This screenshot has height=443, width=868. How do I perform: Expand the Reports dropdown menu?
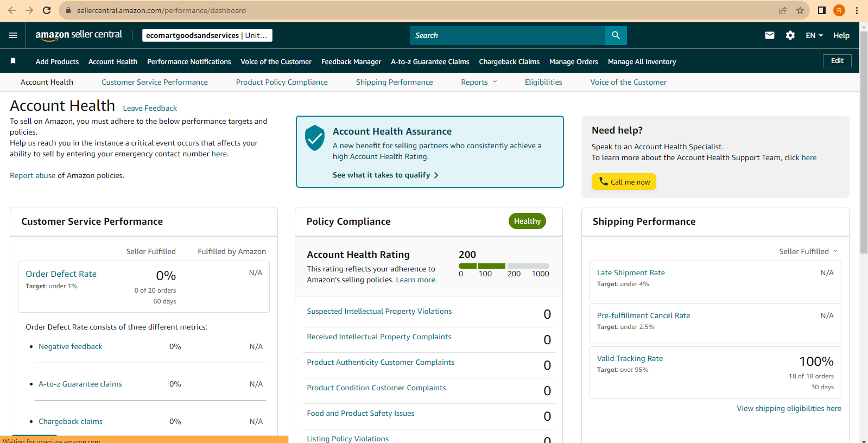[479, 82]
